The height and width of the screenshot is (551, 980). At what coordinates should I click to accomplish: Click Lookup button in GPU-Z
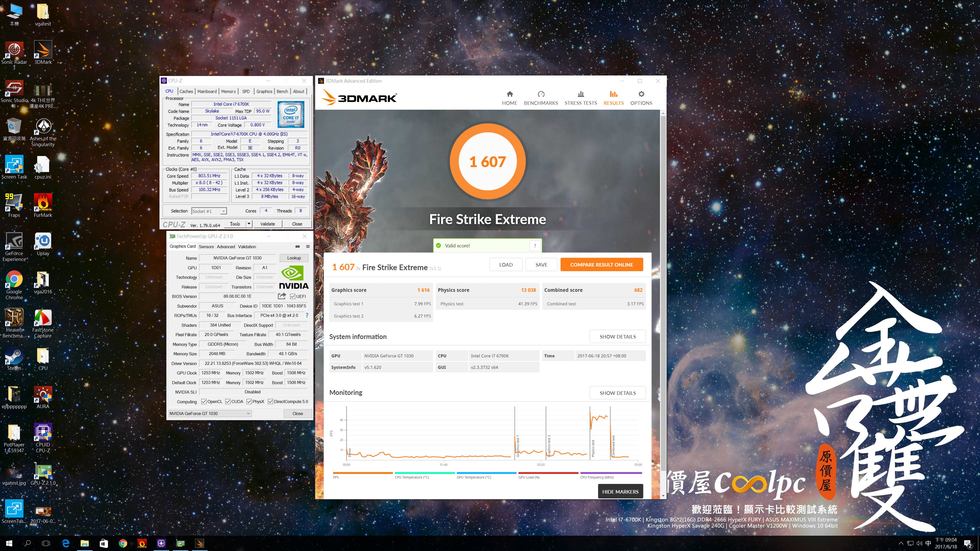coord(294,258)
